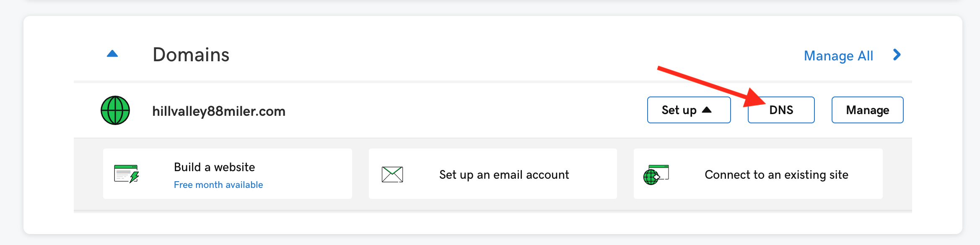Viewport: 980px width, 245px height.
Task: Click empty area of Build a website card
Action: (x=306, y=174)
